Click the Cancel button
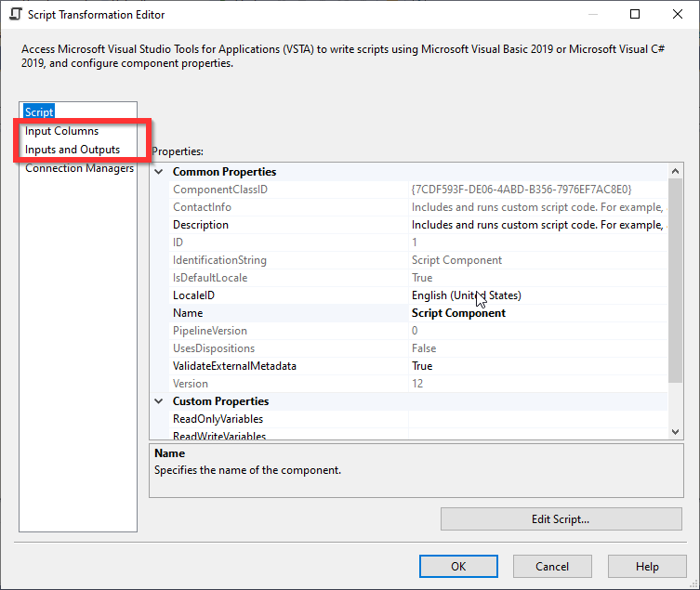This screenshot has height=590, width=700. [552, 566]
